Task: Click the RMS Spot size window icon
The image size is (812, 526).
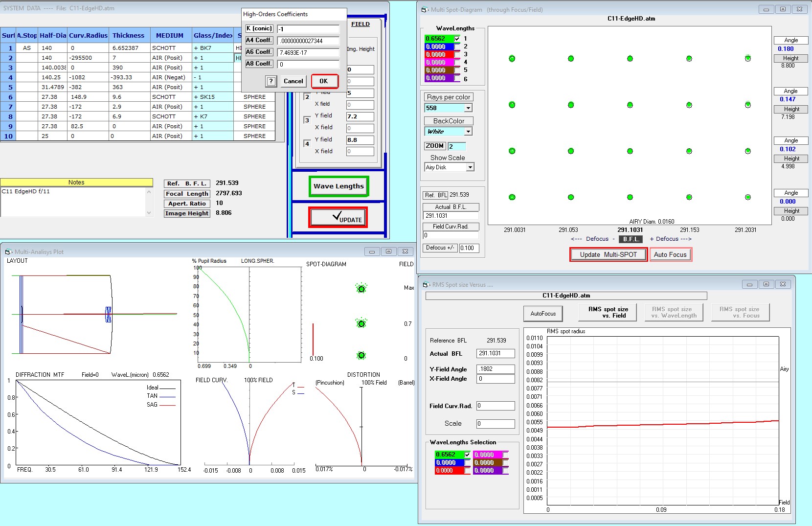Action: click(426, 285)
